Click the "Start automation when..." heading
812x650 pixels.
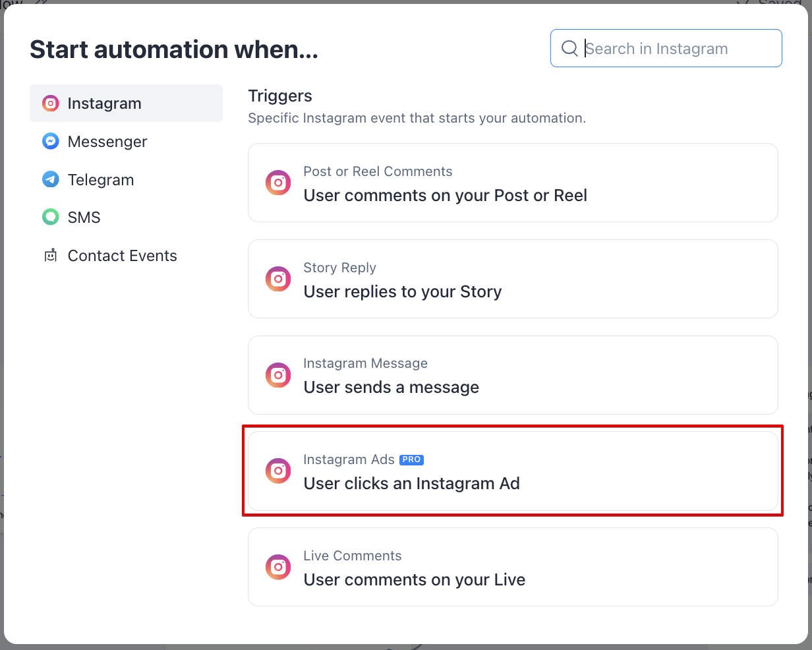[x=174, y=49]
